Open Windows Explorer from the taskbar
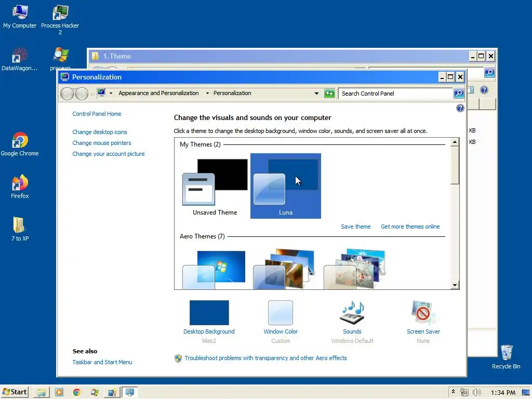 [42, 393]
